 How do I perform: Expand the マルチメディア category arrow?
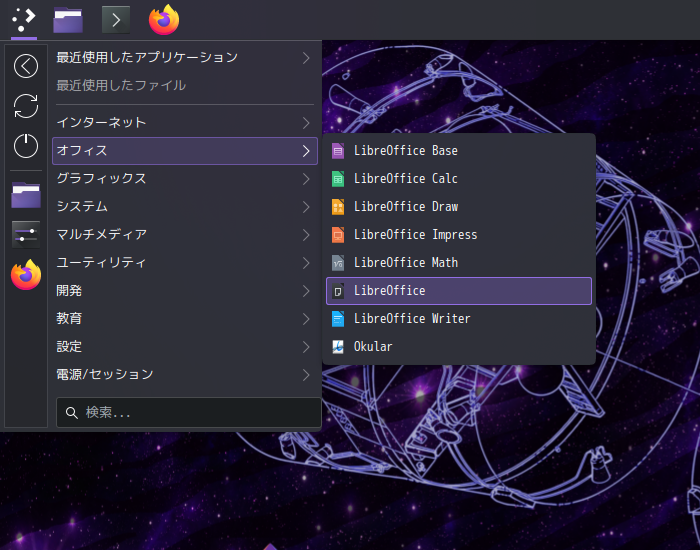[x=306, y=235]
